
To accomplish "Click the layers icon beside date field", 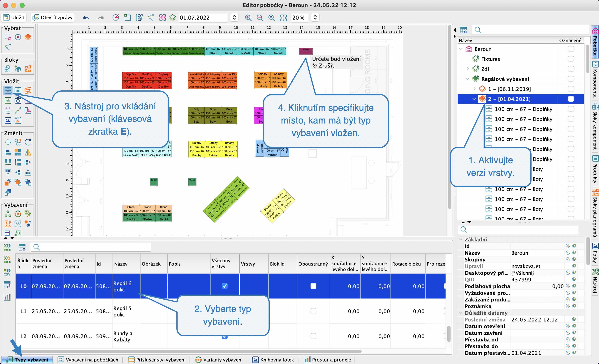I will tap(173, 18).
